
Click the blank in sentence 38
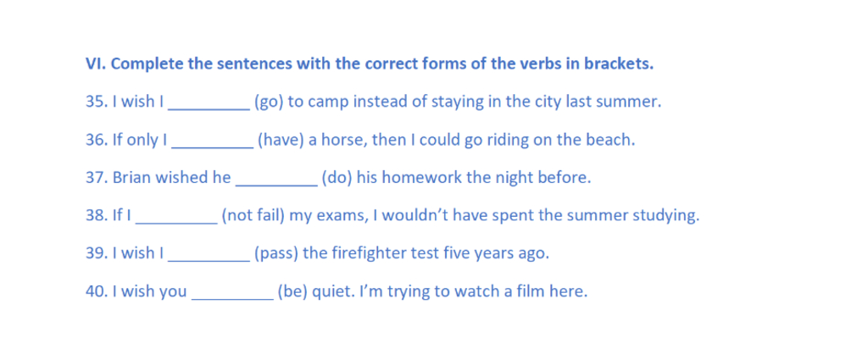[x=176, y=216]
